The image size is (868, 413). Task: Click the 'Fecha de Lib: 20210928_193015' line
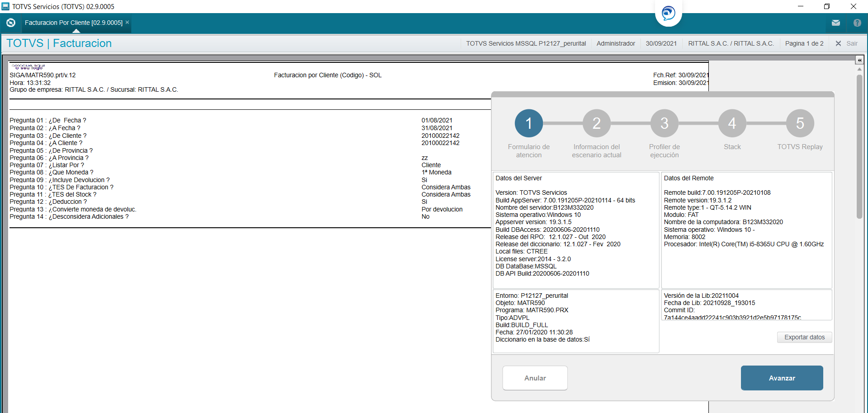709,303
